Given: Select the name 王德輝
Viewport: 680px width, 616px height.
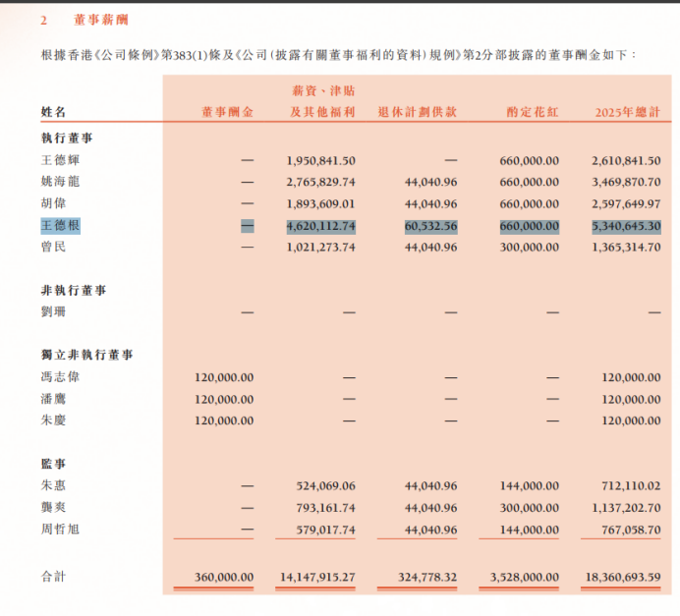Looking at the screenshot, I should point(60,160).
